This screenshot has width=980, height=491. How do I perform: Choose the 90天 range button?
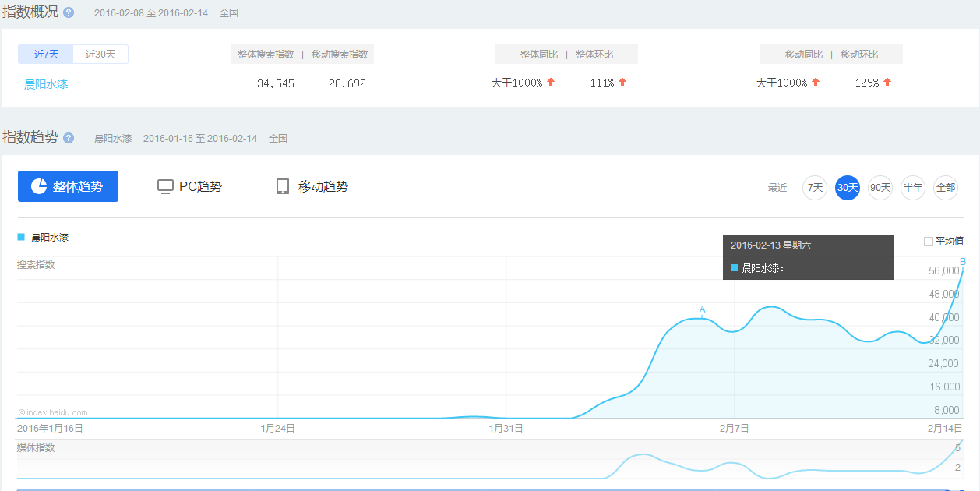(x=880, y=188)
